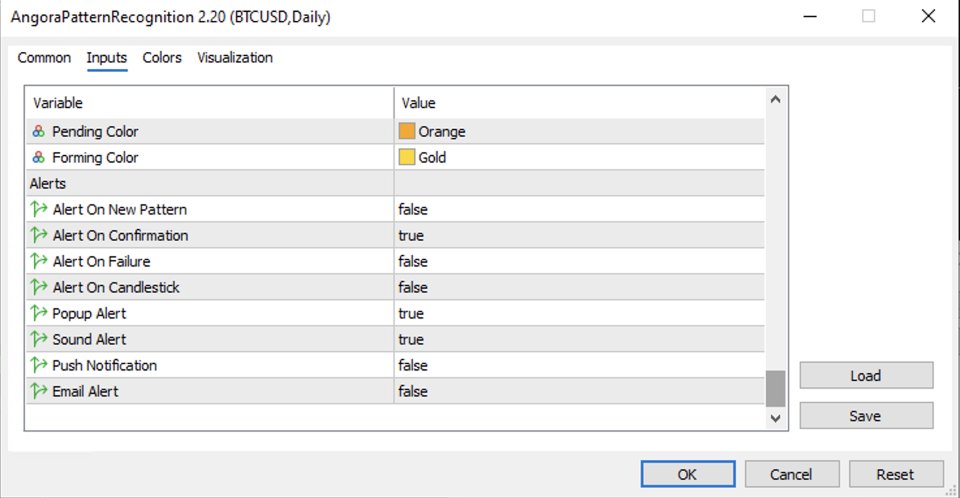Click the vertical scrollbar thumb

pos(775,388)
